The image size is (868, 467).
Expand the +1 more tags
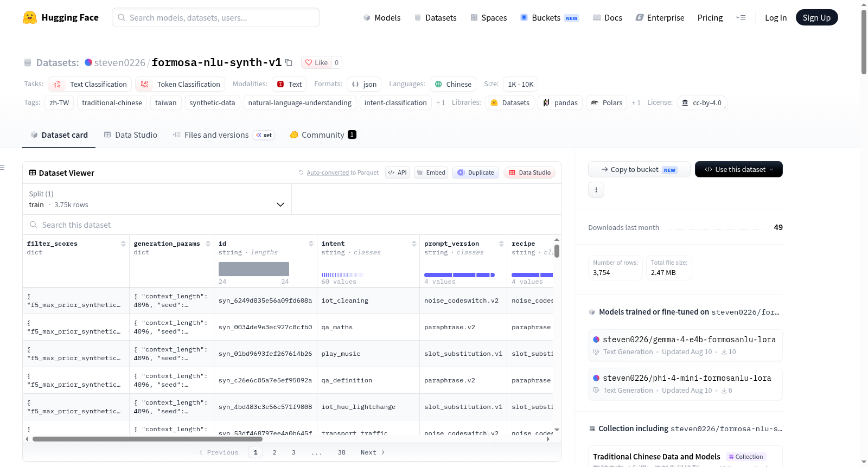tap(441, 103)
